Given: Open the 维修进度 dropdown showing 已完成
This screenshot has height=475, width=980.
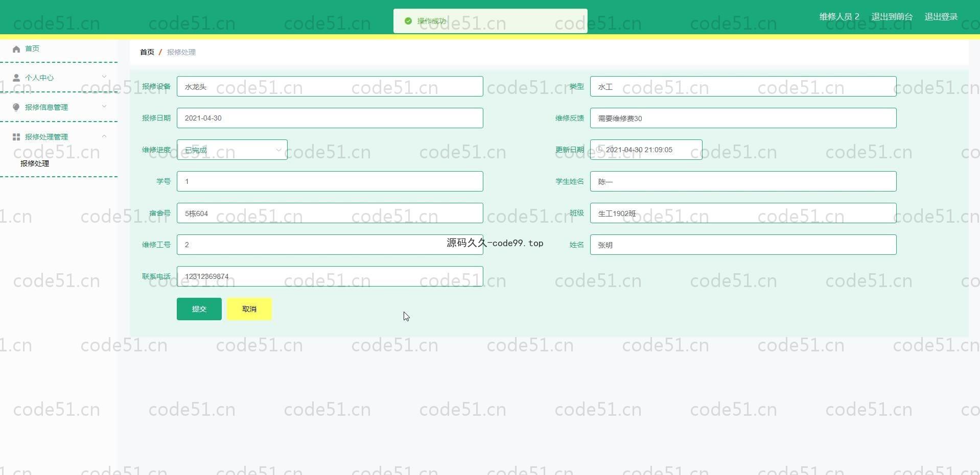Looking at the screenshot, I should pyautogui.click(x=232, y=150).
